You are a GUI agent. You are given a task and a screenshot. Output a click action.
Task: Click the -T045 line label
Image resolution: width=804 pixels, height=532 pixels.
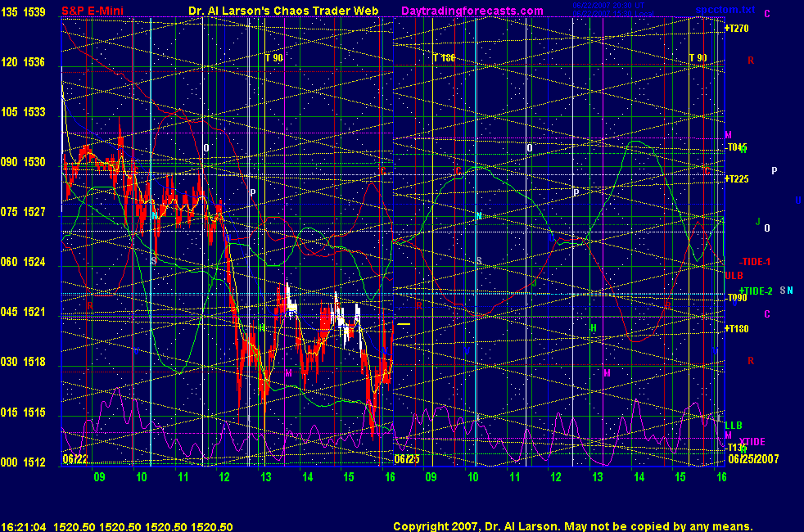pyautogui.click(x=734, y=147)
